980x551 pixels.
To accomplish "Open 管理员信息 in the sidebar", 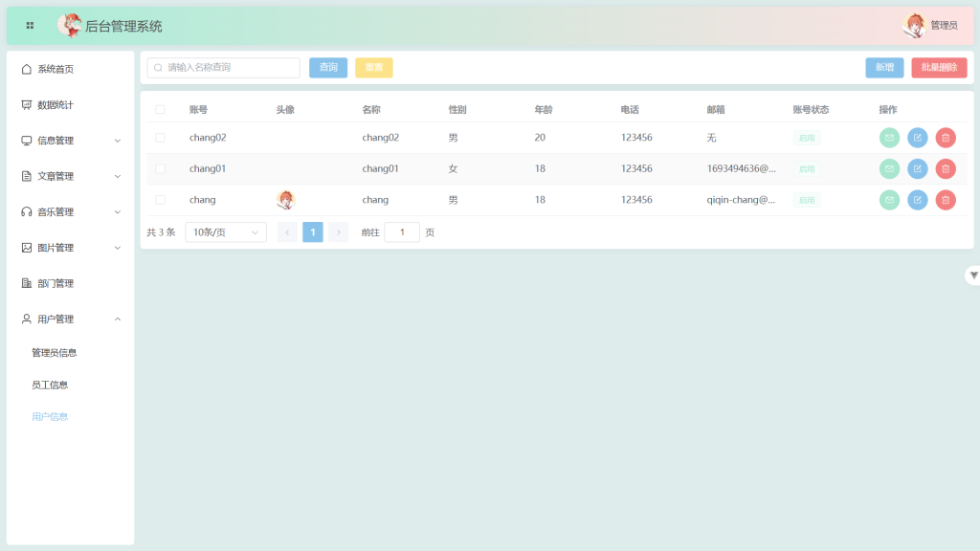I will [x=55, y=353].
